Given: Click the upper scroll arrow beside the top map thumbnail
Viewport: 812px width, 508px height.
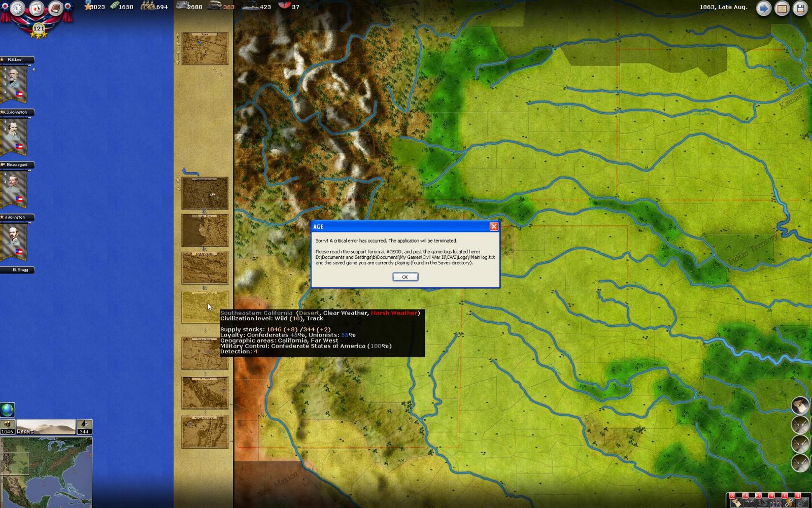Looking at the screenshot, I should pos(178,39).
